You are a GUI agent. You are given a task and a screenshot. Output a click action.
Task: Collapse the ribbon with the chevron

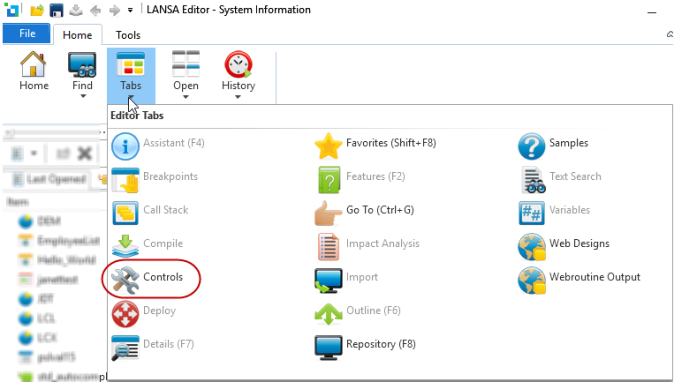(670, 34)
